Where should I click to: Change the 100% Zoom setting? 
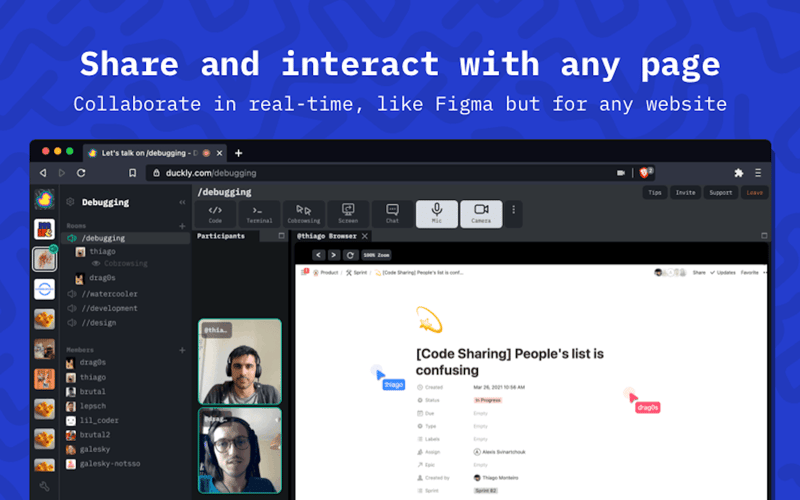(x=377, y=255)
